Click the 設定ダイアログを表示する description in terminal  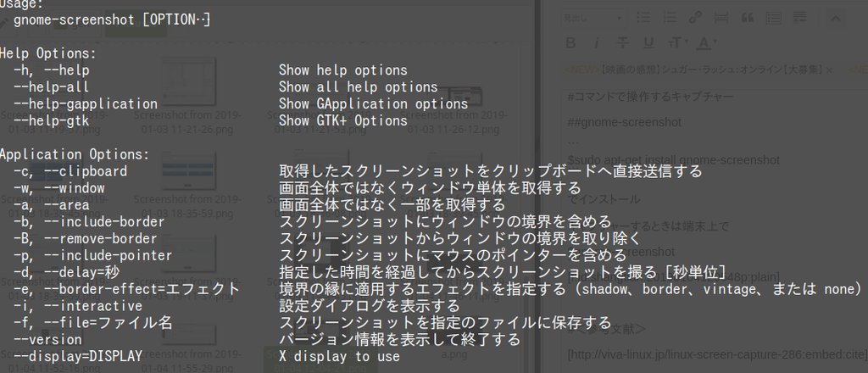coord(370,305)
